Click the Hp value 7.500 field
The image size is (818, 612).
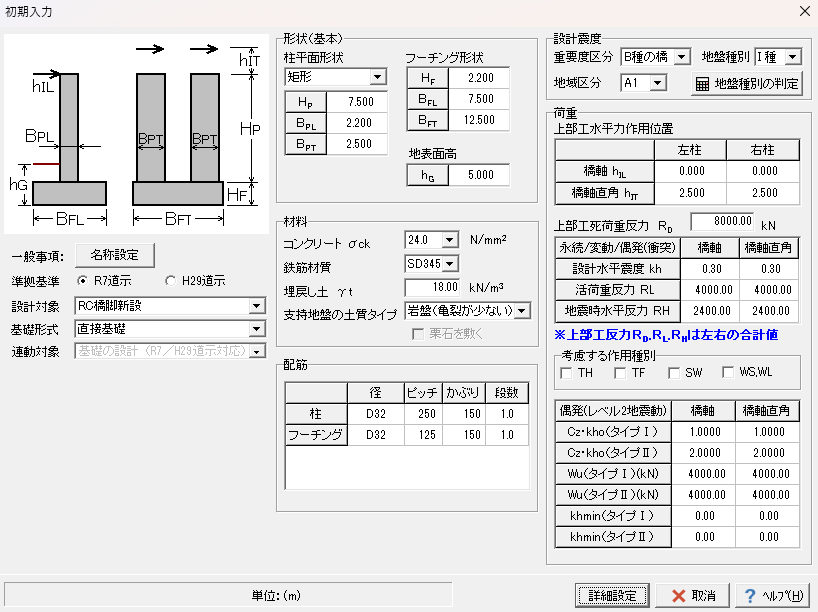[x=358, y=102]
